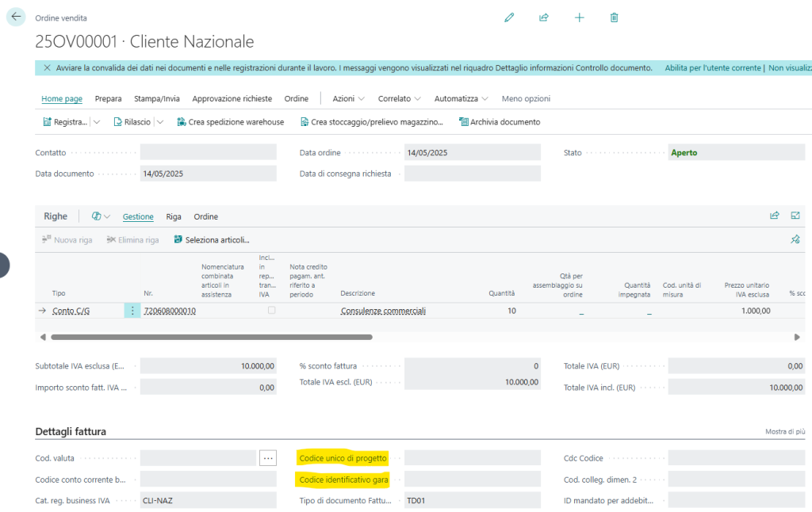
Task: Click the Codice unico di progetto field
Action: click(472, 458)
